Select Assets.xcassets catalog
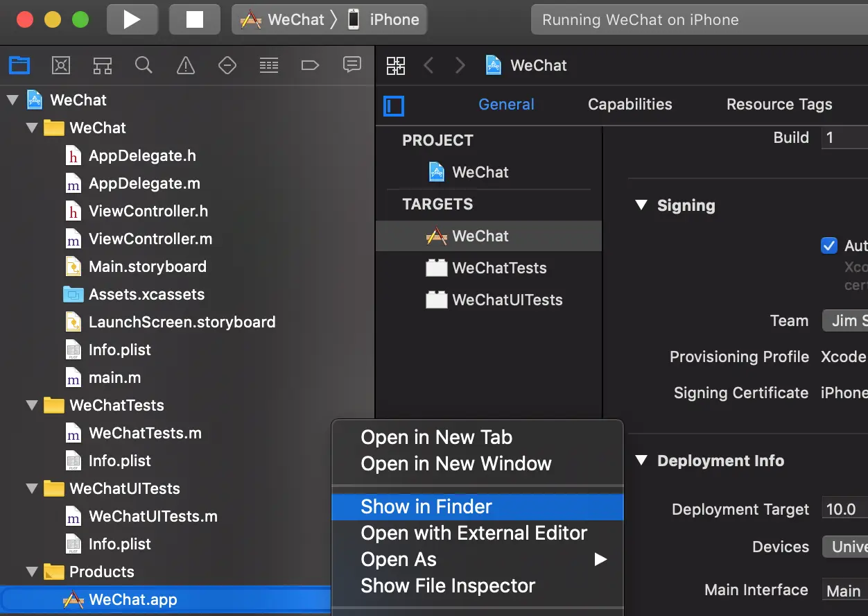The image size is (868, 616). pos(146,294)
